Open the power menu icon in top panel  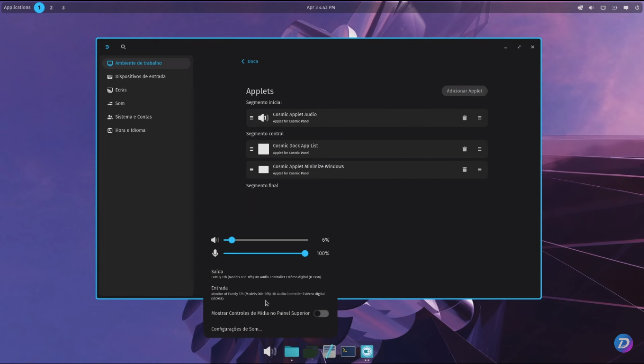(637, 8)
